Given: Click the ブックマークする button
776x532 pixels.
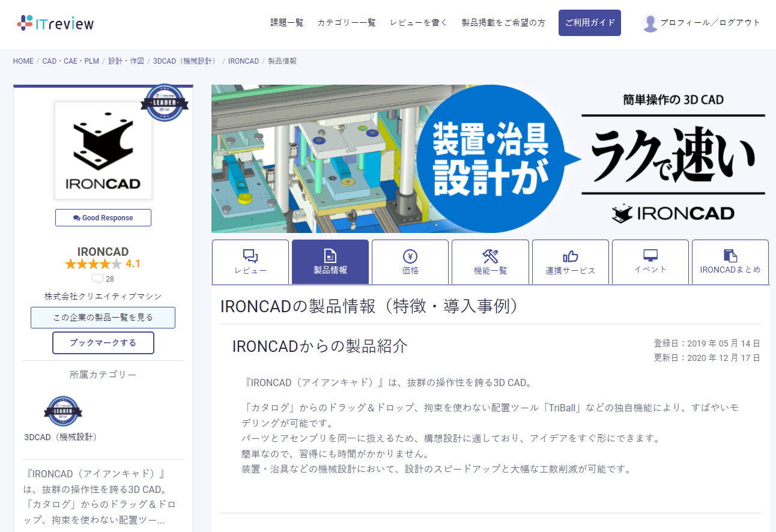Looking at the screenshot, I should pos(103,343).
